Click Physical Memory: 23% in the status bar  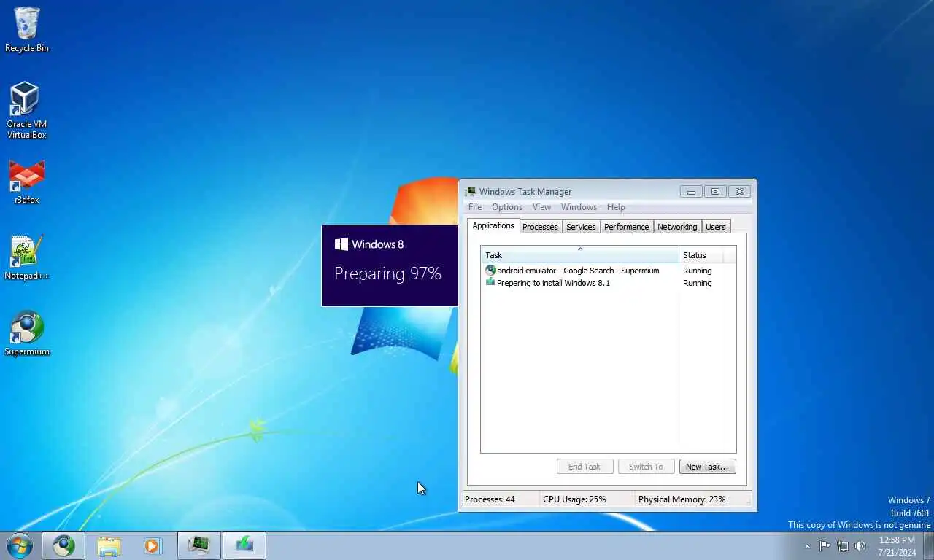tap(682, 499)
